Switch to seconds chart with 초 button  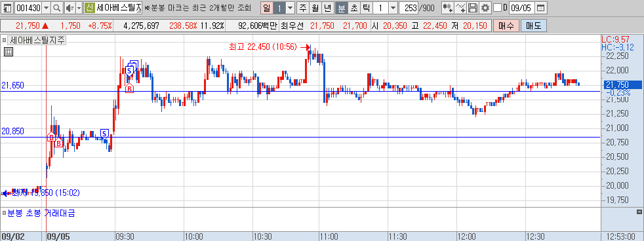tap(353, 7)
